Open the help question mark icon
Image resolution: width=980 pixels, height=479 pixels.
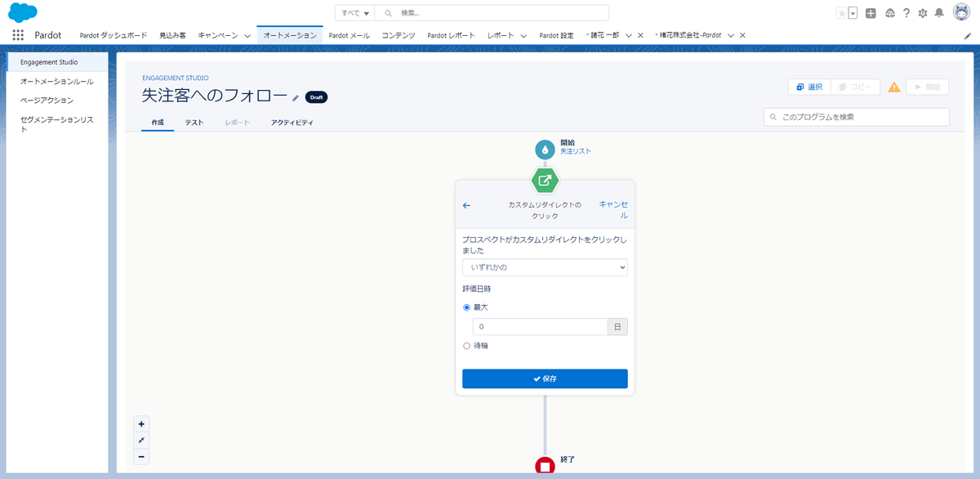click(x=906, y=13)
